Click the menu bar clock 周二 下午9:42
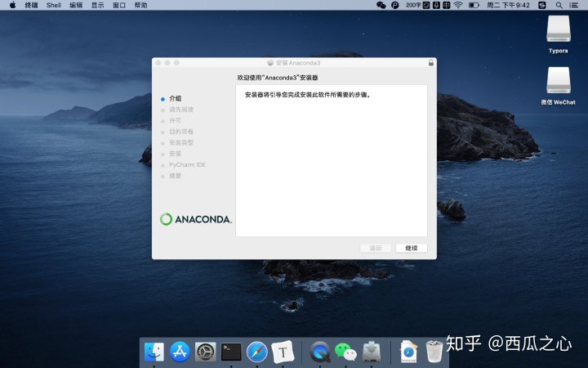 point(508,5)
